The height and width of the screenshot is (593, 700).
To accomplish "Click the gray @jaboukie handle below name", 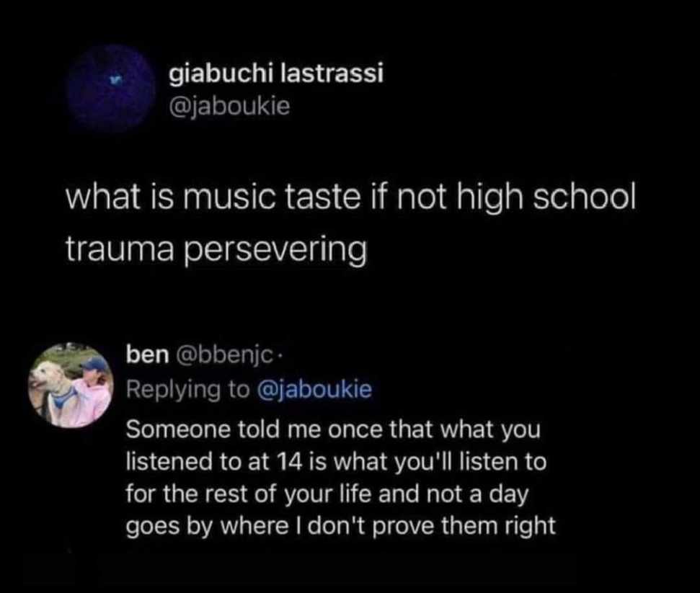I will coord(229,107).
